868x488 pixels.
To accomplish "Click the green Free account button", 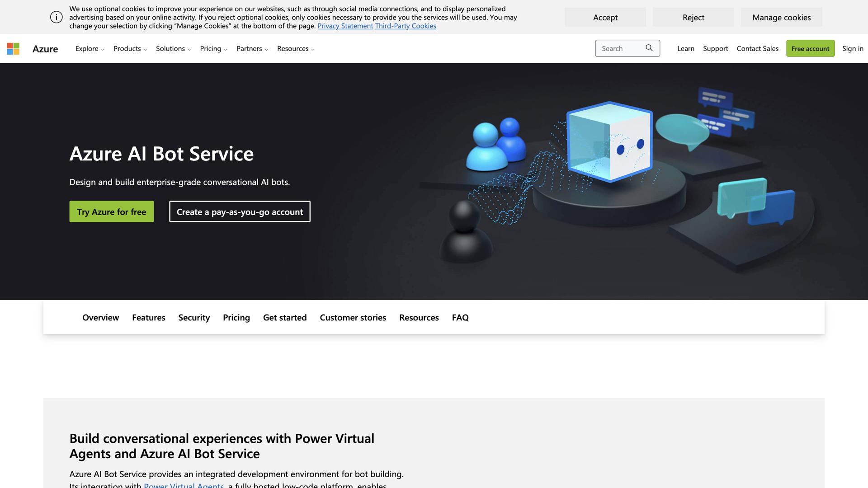I will tap(810, 48).
